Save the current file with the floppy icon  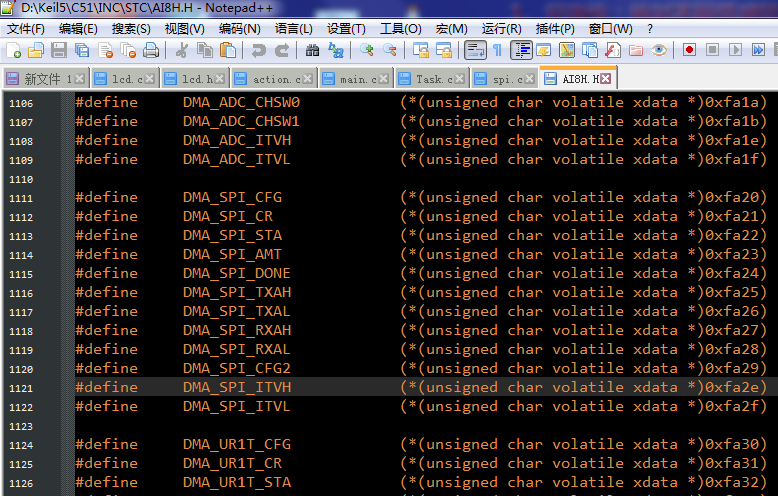[59, 51]
